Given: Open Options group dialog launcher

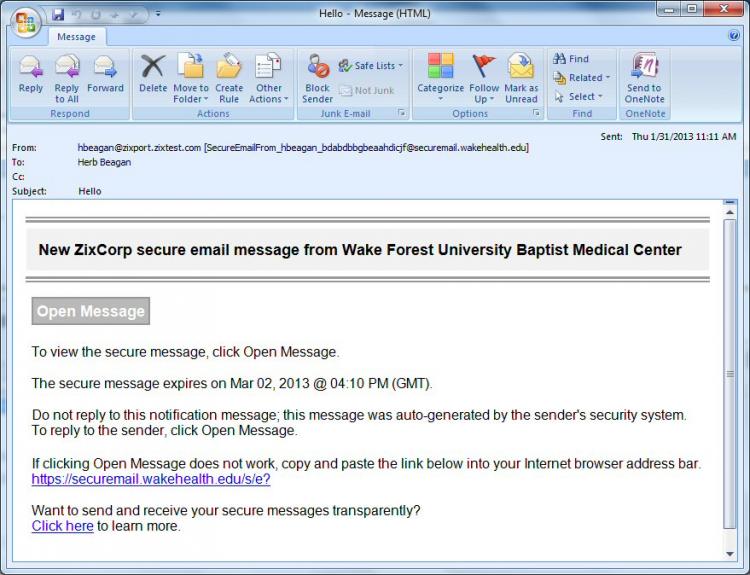Looking at the screenshot, I should (x=537, y=113).
